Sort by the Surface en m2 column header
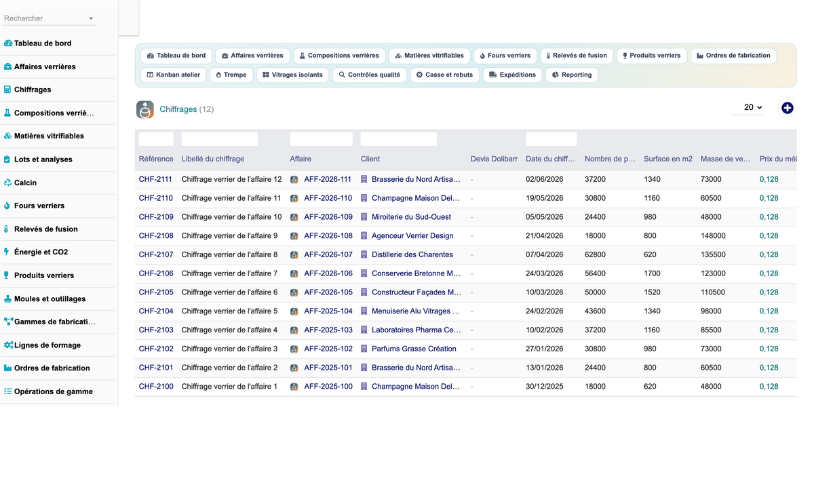 pyautogui.click(x=668, y=159)
